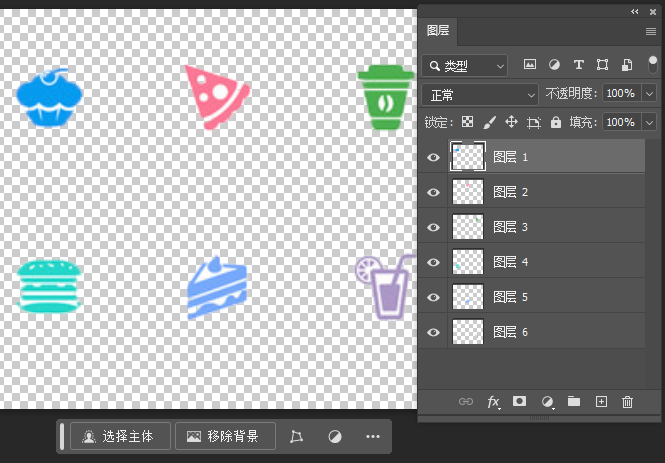Expand the 填充 fill arrow
The image size is (665, 463).
(x=650, y=123)
